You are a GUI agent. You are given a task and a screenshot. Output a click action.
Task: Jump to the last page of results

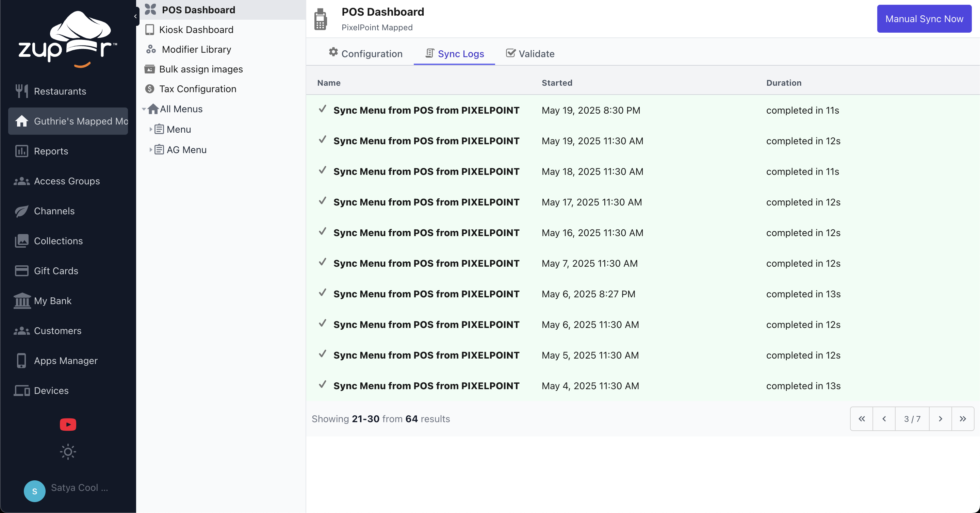pyautogui.click(x=963, y=419)
